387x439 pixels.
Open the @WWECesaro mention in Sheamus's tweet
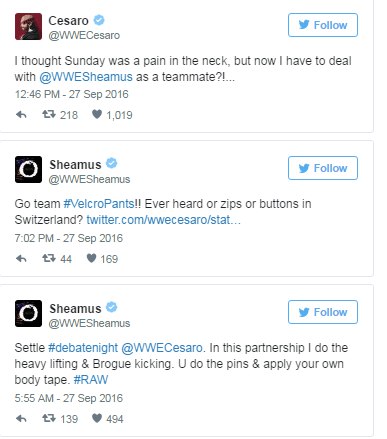click(161, 348)
